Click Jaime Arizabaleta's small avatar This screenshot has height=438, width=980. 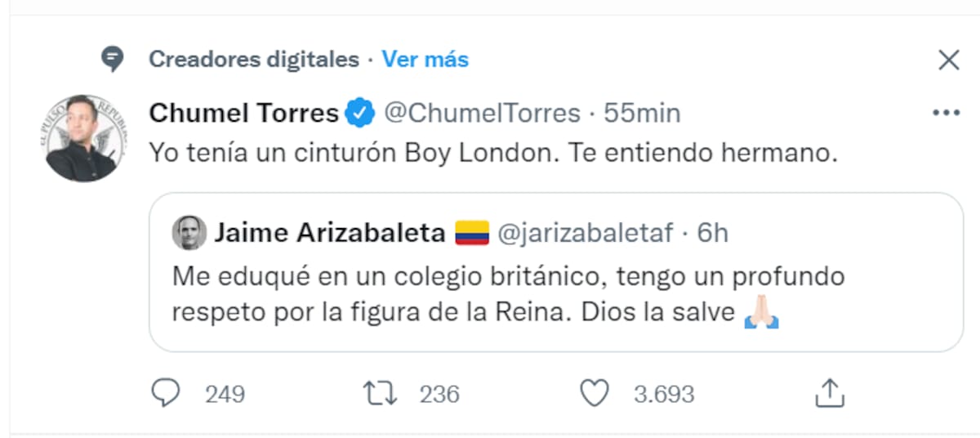click(189, 234)
